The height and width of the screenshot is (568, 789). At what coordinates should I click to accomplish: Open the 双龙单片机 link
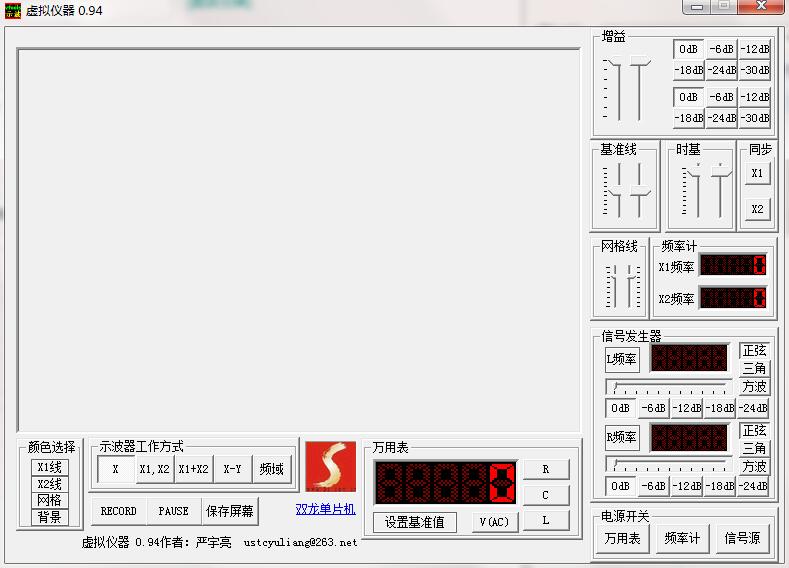[326, 509]
